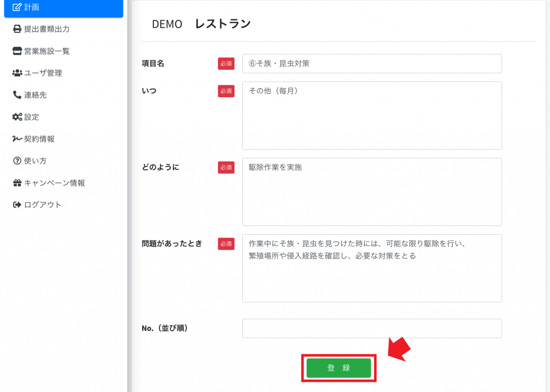550x392 pixels.
Task: Click the 問題があったとき text area
Action: pyautogui.click(x=372, y=268)
